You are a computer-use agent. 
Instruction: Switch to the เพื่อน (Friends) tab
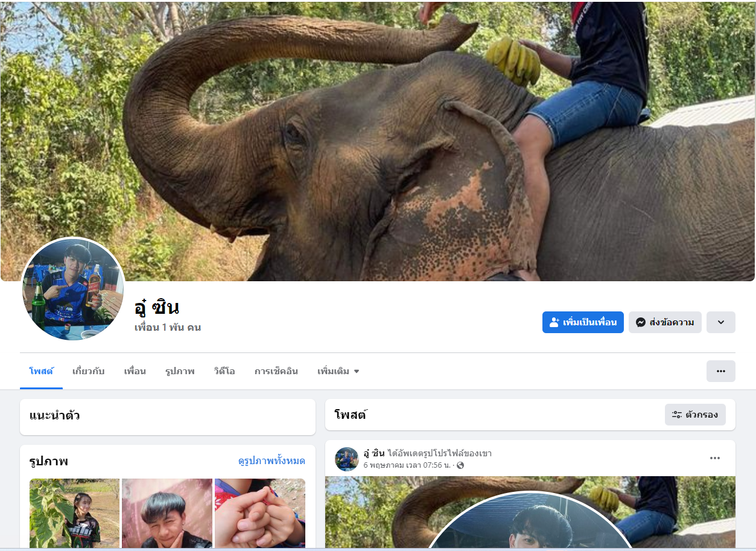135,371
